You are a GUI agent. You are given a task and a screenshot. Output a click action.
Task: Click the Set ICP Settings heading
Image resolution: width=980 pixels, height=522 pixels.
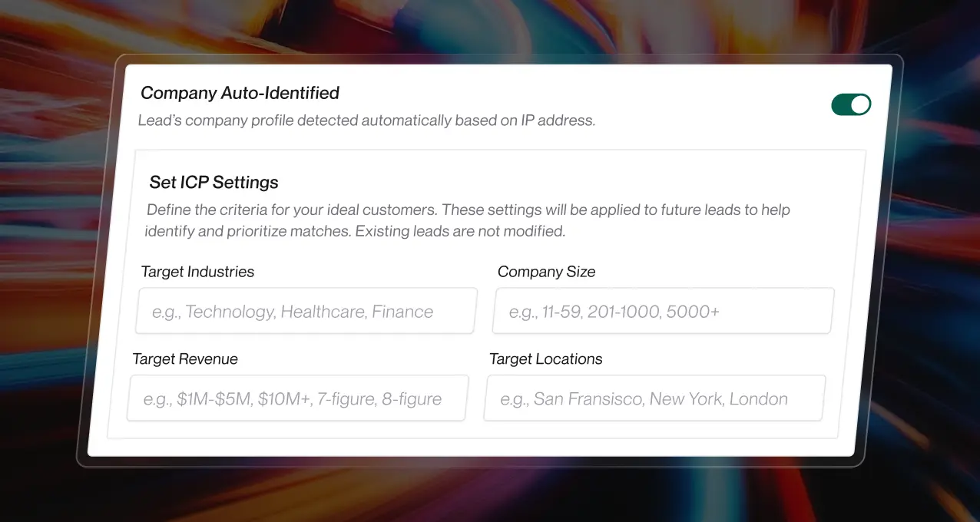[x=214, y=183]
